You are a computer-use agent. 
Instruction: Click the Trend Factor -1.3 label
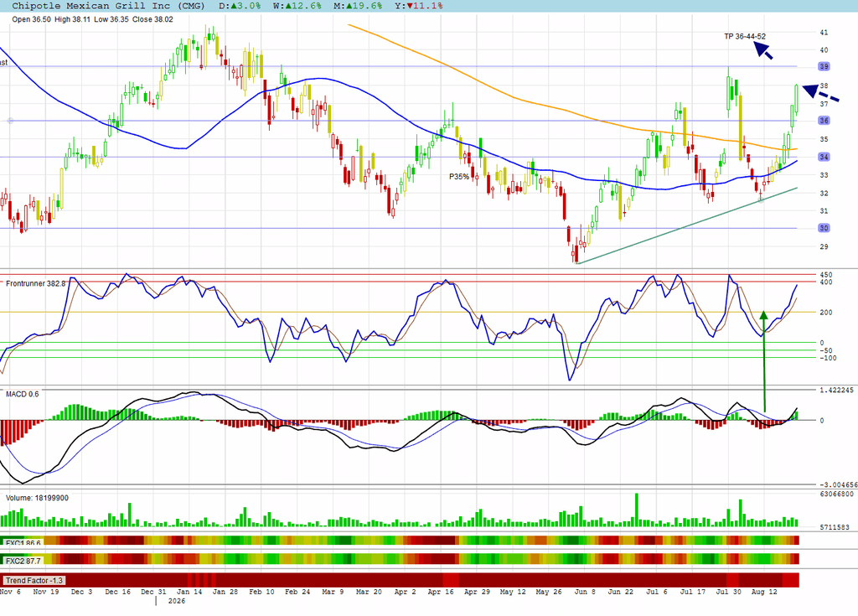click(34, 581)
